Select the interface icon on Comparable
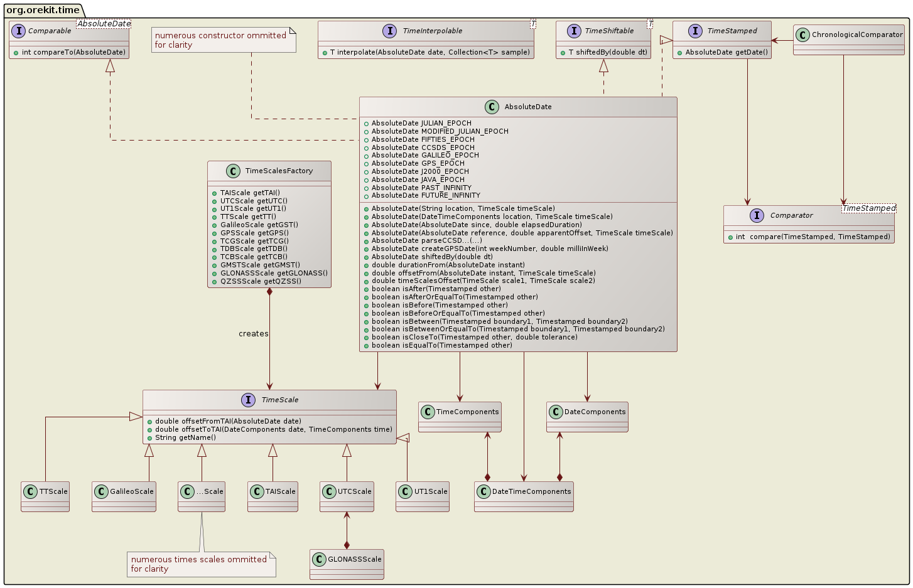This screenshot has width=913, height=588. point(18,30)
